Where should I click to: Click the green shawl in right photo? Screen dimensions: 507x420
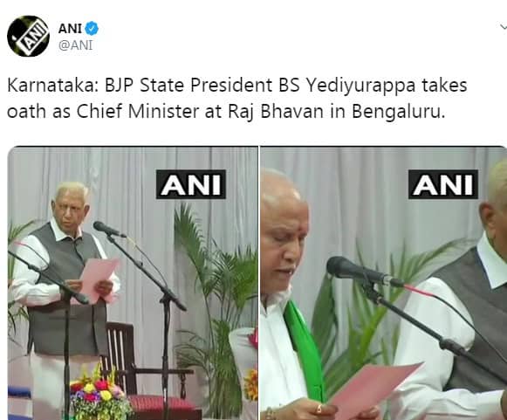click(x=305, y=351)
